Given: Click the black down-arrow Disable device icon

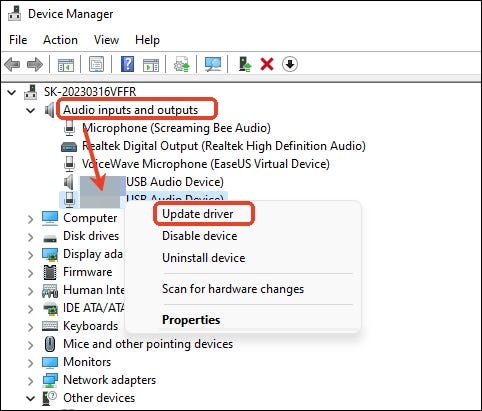Looking at the screenshot, I should 290,64.
